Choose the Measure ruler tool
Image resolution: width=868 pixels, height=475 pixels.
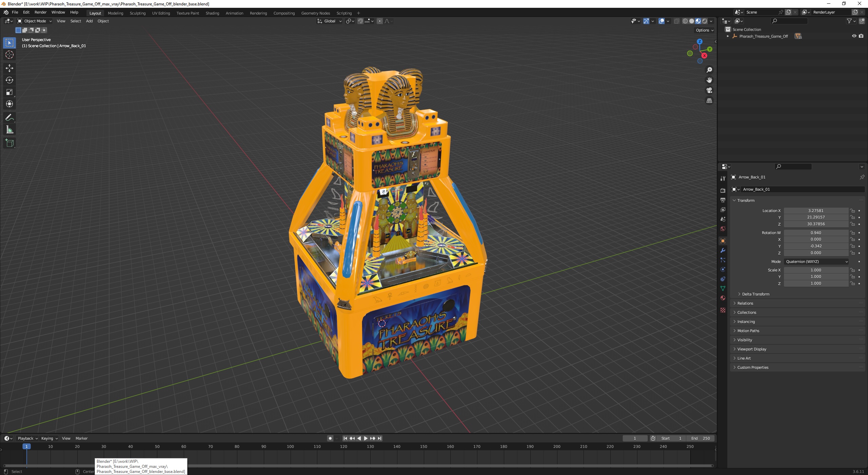point(9,130)
